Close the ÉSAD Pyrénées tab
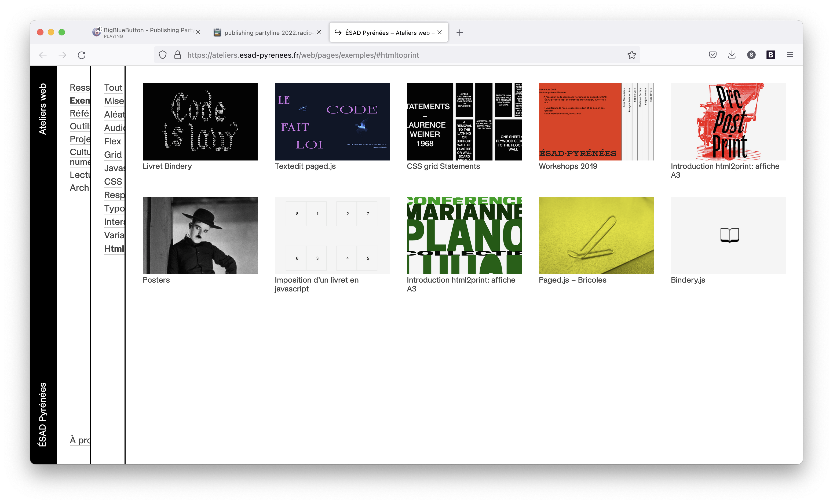Image resolution: width=833 pixels, height=504 pixels. click(440, 32)
